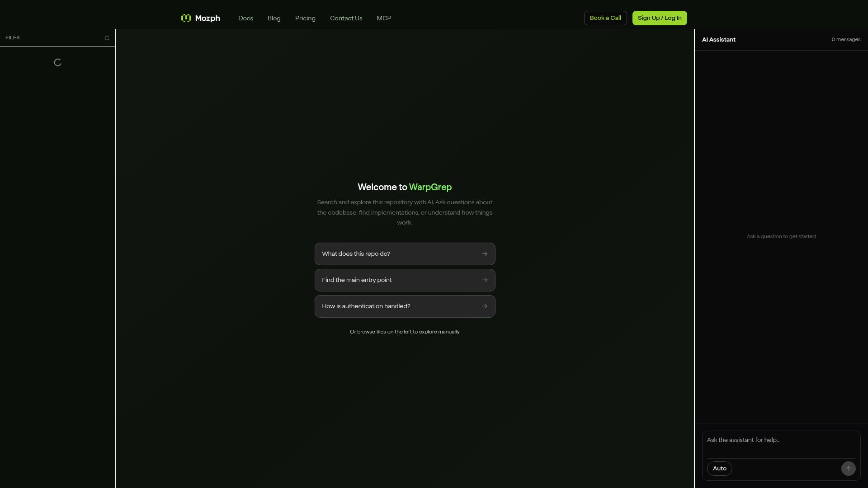
Task: Click the Morph wordmark
Action: pyautogui.click(x=208, y=18)
